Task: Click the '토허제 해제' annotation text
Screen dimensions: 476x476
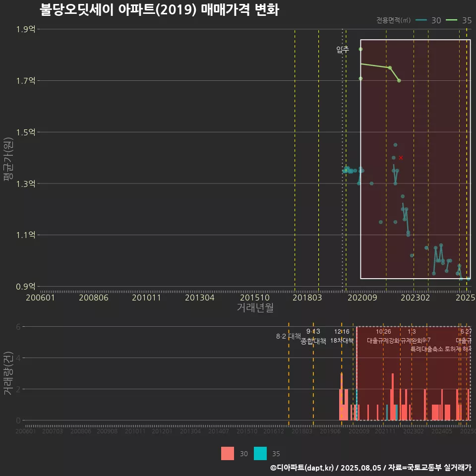Action: (458, 349)
